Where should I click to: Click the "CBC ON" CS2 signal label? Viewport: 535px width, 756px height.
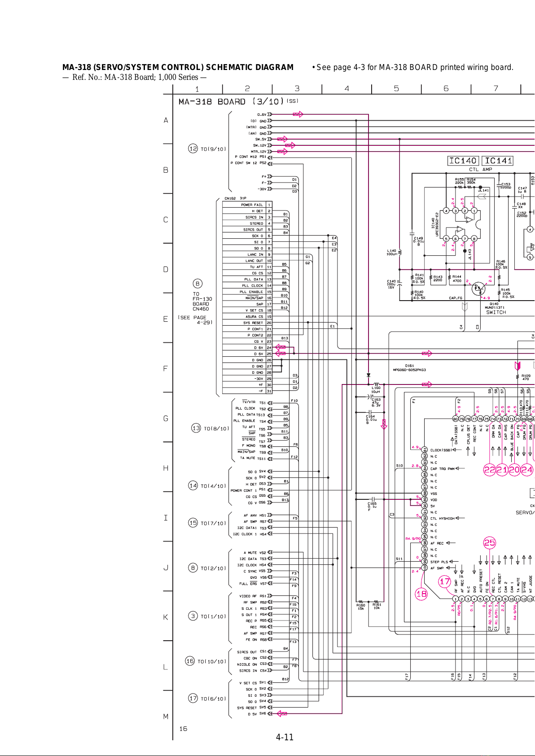pos(250,658)
